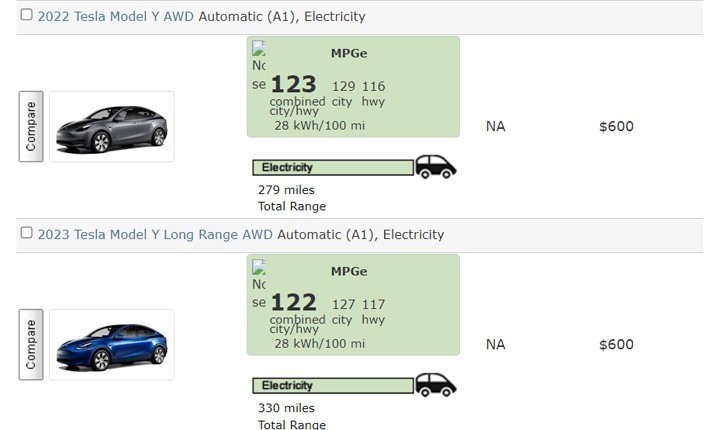Open the gray Tesla Model Y thumbnail
Screen dimensions: 720x430
pyautogui.click(x=112, y=126)
